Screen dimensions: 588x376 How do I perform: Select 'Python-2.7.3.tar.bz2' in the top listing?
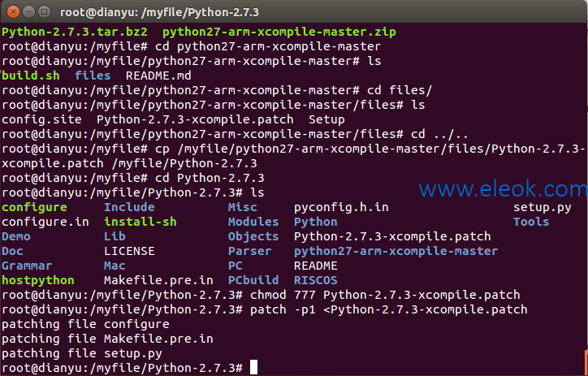75,32
